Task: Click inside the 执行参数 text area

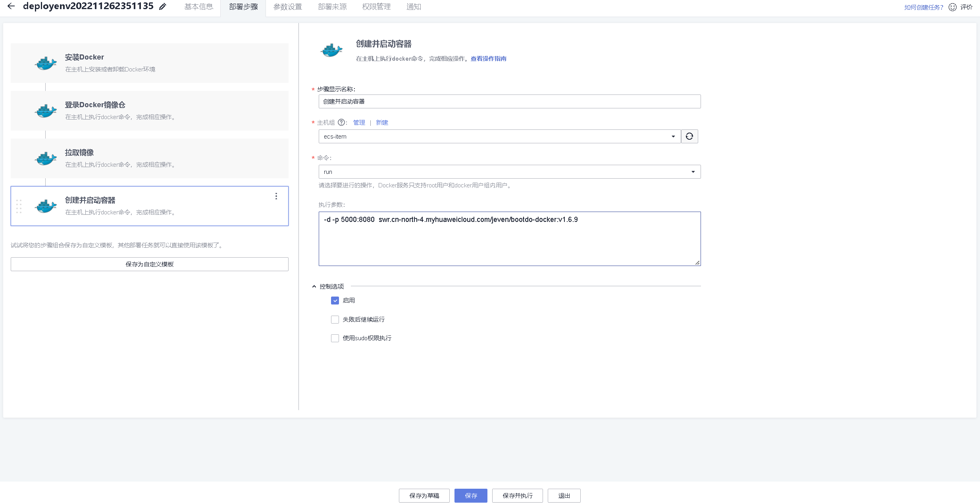Action: (x=509, y=238)
